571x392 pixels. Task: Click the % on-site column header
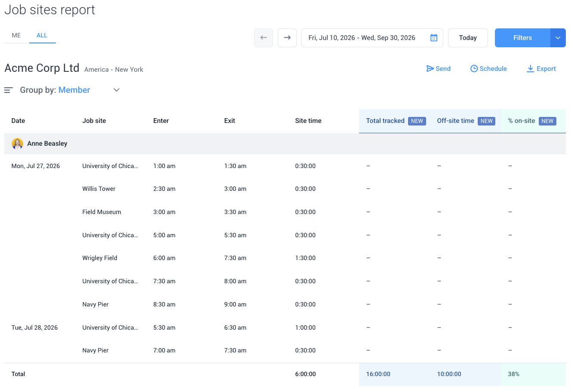(x=522, y=121)
